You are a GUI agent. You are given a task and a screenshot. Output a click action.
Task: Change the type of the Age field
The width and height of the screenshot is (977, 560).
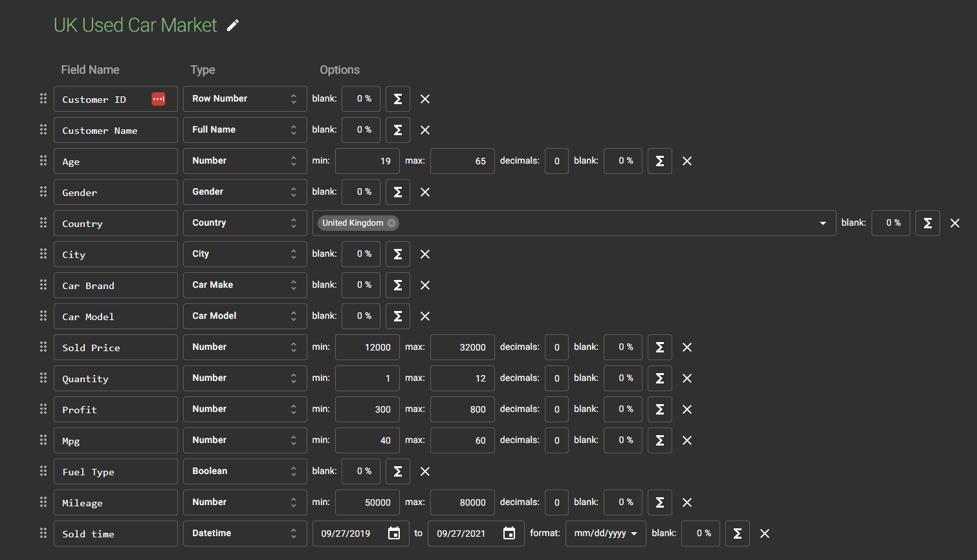click(x=245, y=161)
